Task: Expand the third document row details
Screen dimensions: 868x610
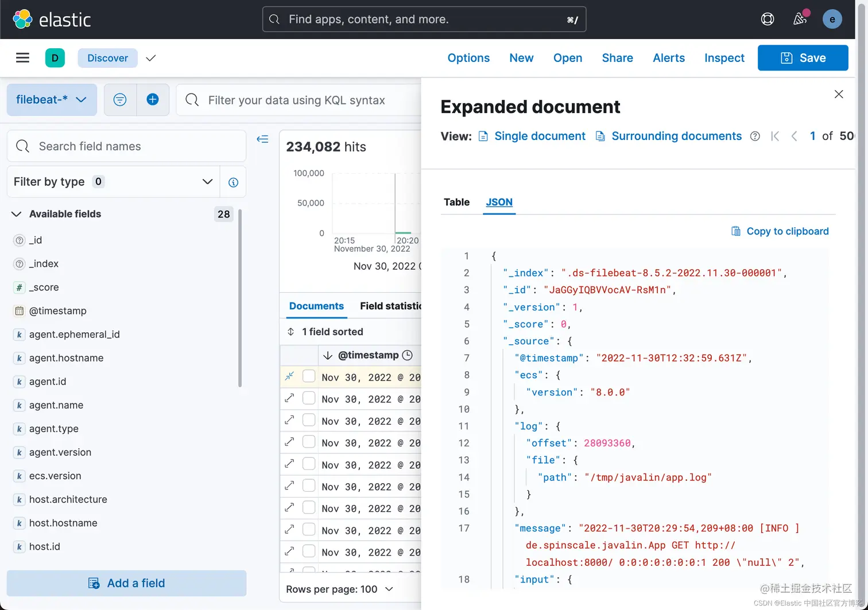Action: (x=290, y=419)
